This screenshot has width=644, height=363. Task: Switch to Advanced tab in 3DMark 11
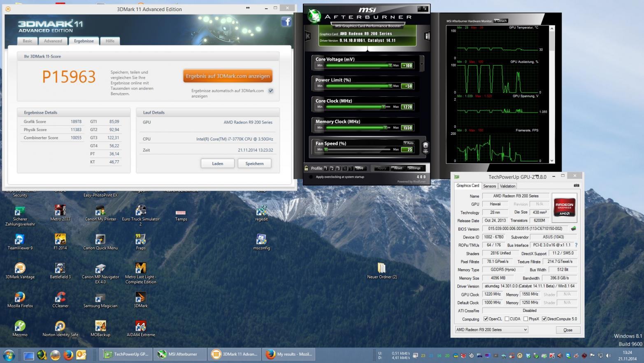(53, 41)
